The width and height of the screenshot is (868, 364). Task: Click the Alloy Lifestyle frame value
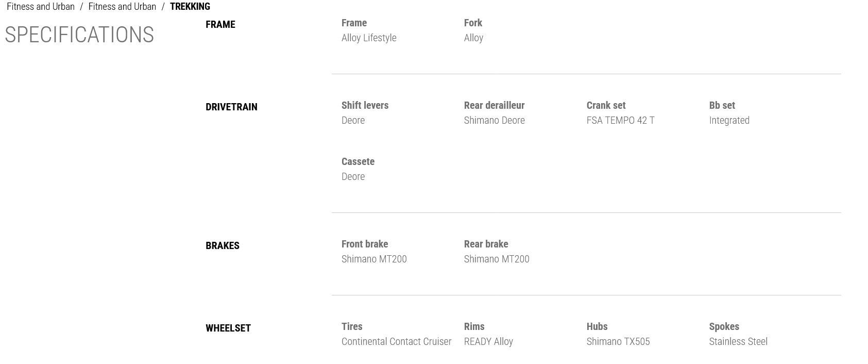point(369,38)
